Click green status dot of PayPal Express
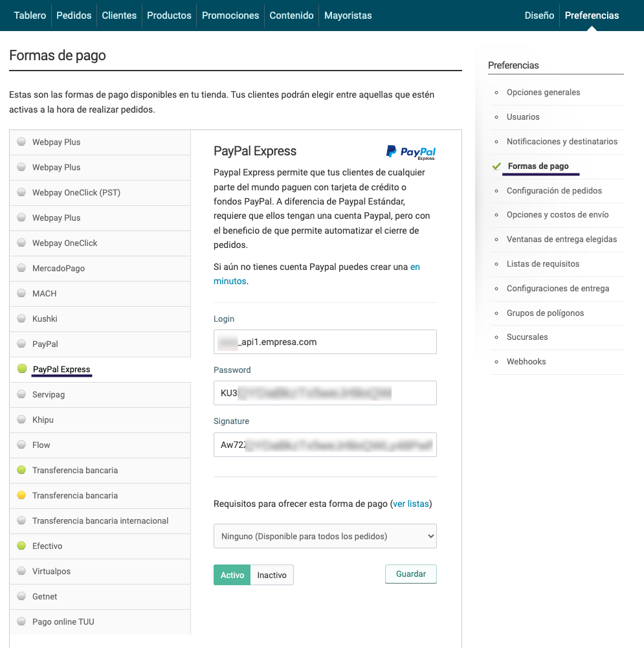Viewport: 644px width, 648px height. pyautogui.click(x=22, y=368)
